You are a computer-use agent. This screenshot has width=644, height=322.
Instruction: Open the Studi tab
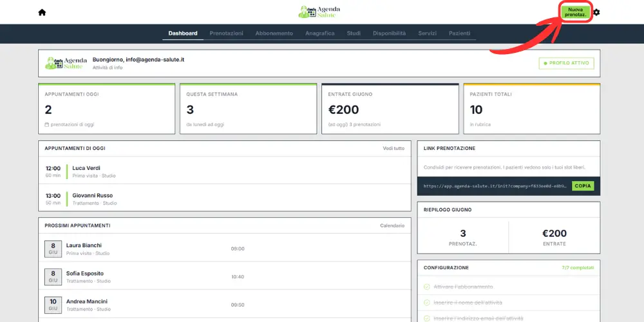coord(354,33)
